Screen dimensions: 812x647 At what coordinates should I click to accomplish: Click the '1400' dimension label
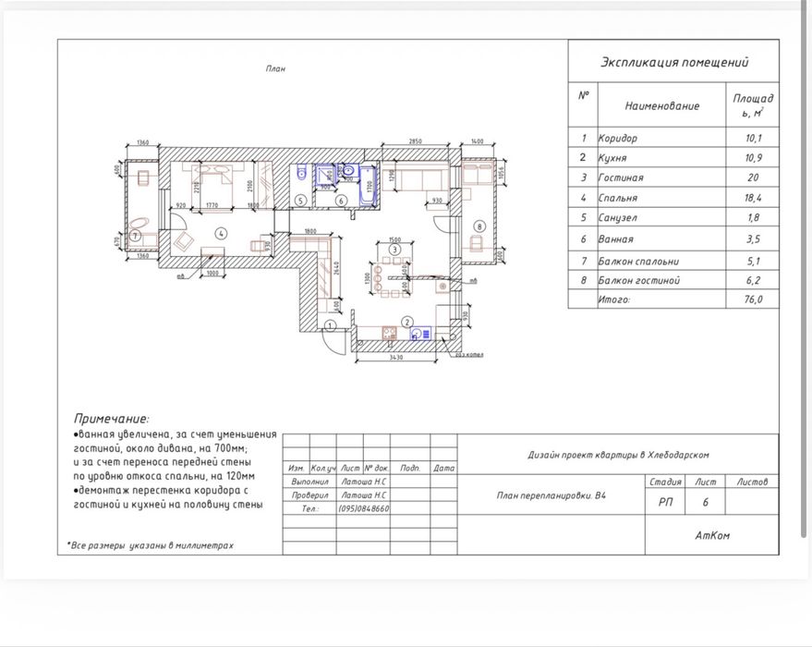[478, 141]
